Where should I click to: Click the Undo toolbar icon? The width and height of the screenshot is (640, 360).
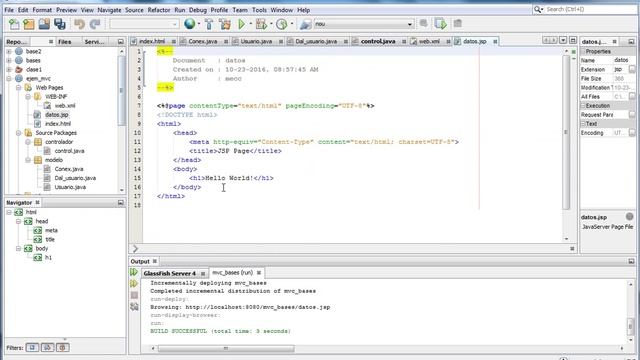point(79,24)
